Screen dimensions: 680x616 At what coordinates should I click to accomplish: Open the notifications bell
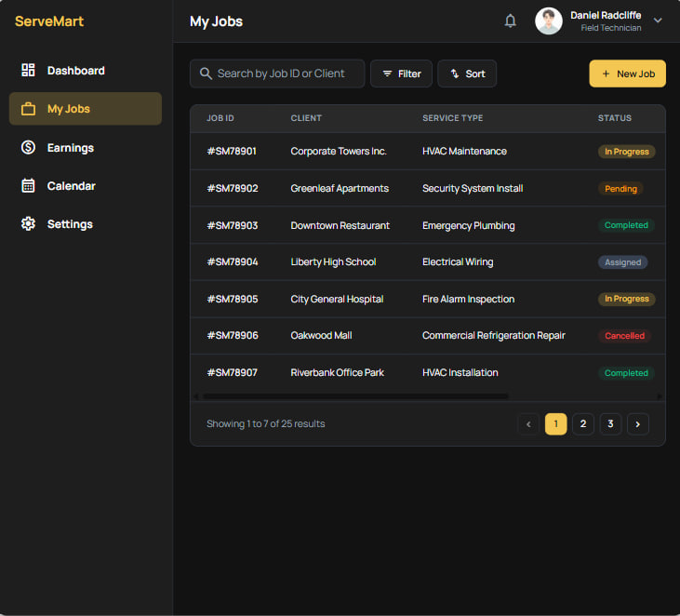coord(510,20)
